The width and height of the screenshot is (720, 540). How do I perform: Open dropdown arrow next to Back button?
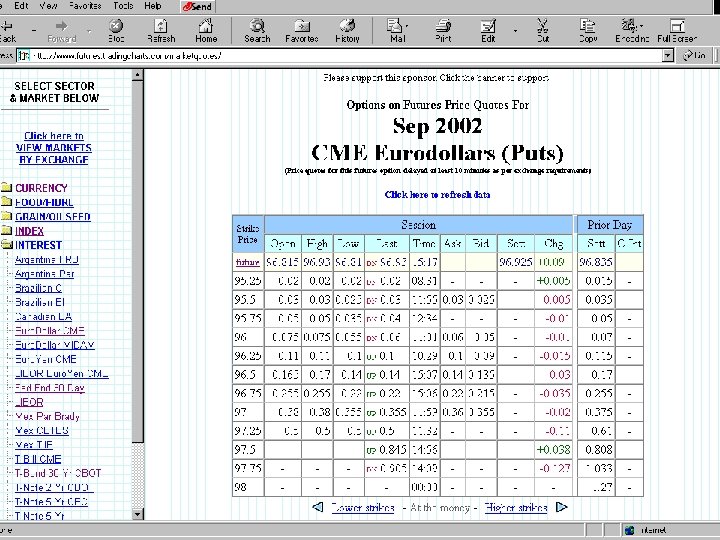34,31
